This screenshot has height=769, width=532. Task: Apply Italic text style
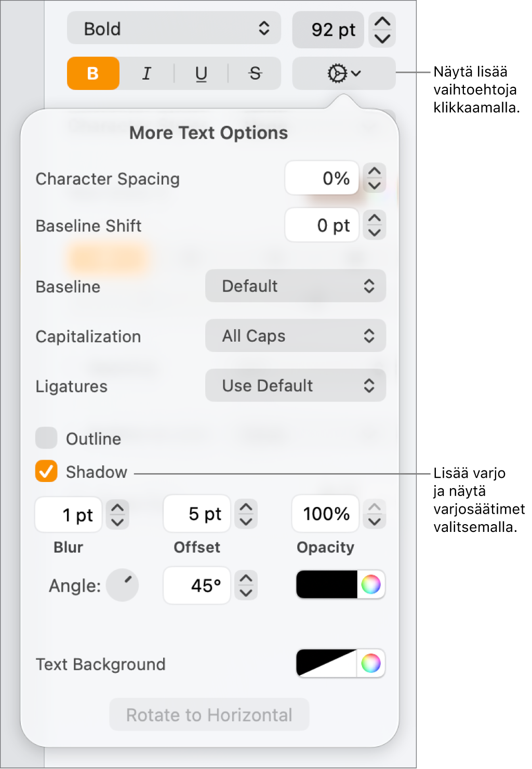147,73
